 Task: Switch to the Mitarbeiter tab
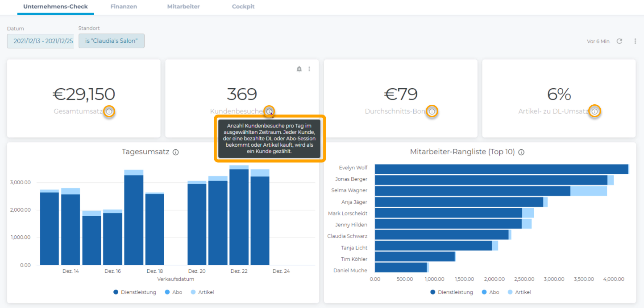(183, 7)
